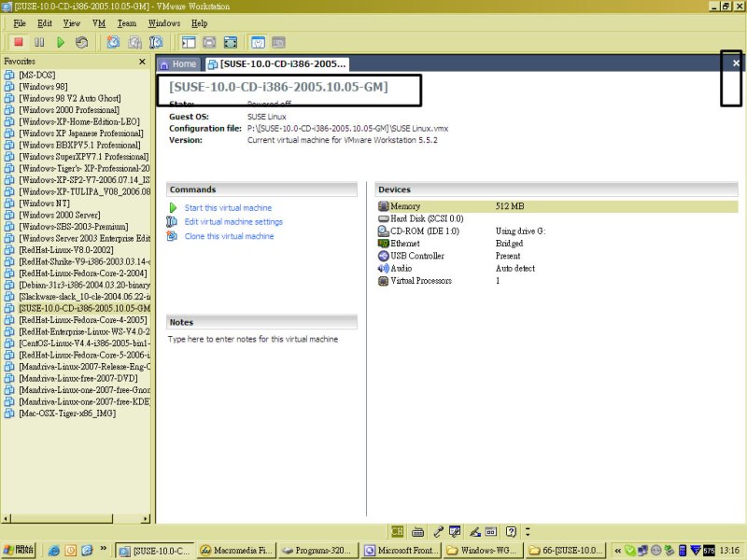Screen dimensions: 747x560
Task: Click the green start arrow icon in Commands
Action: pyautogui.click(x=173, y=207)
